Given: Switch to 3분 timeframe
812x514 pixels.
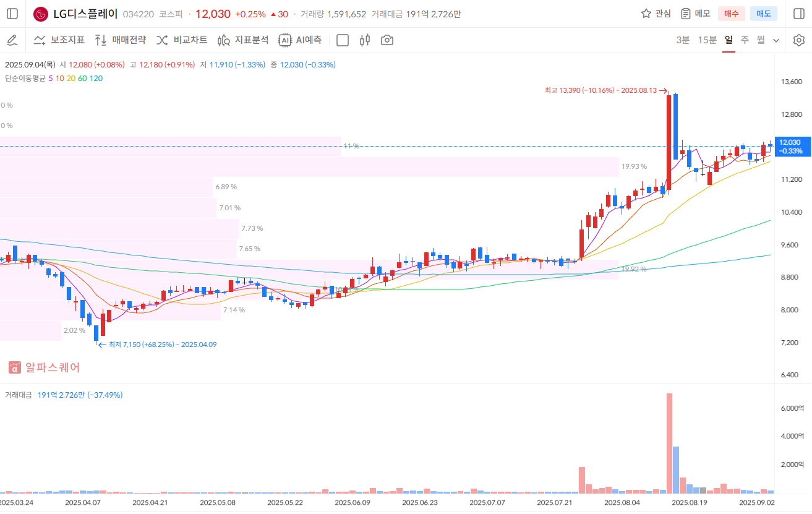Looking at the screenshot, I should tap(683, 40).
